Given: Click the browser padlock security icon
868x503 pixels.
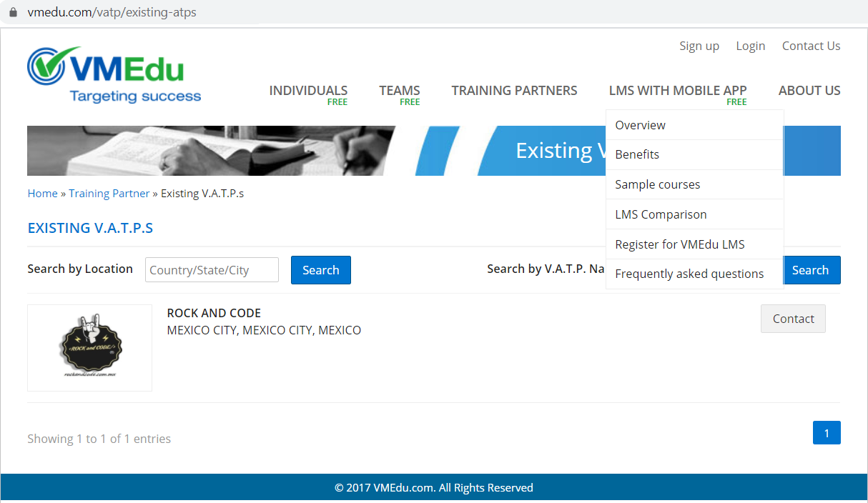Looking at the screenshot, I should pyautogui.click(x=12, y=12).
